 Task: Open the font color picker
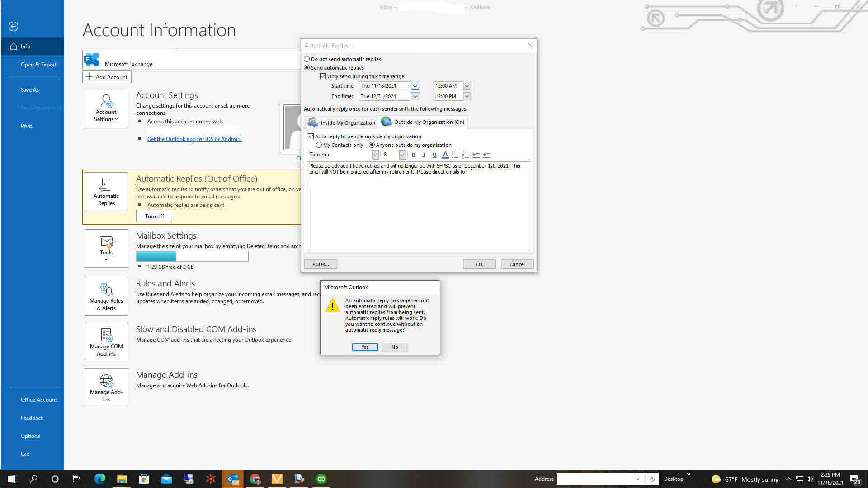click(x=445, y=155)
